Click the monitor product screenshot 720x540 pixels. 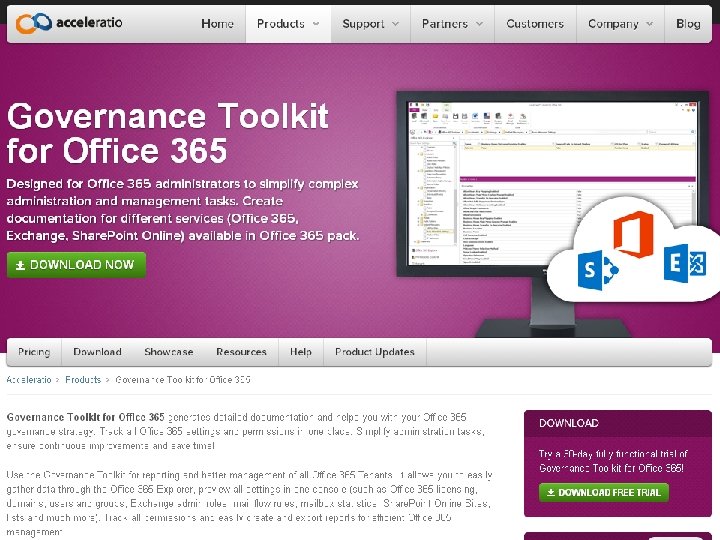pos(552,183)
